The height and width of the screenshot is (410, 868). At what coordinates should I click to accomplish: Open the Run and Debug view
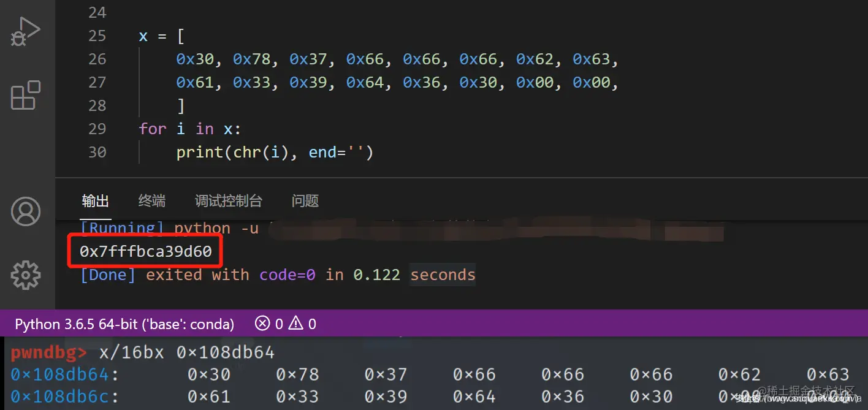coord(26,31)
